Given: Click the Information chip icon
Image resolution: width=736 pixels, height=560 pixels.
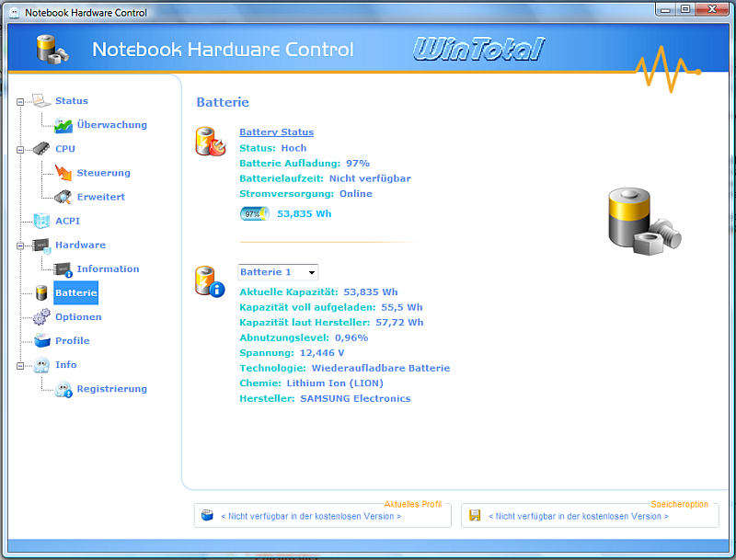Looking at the screenshot, I should coord(63,269).
